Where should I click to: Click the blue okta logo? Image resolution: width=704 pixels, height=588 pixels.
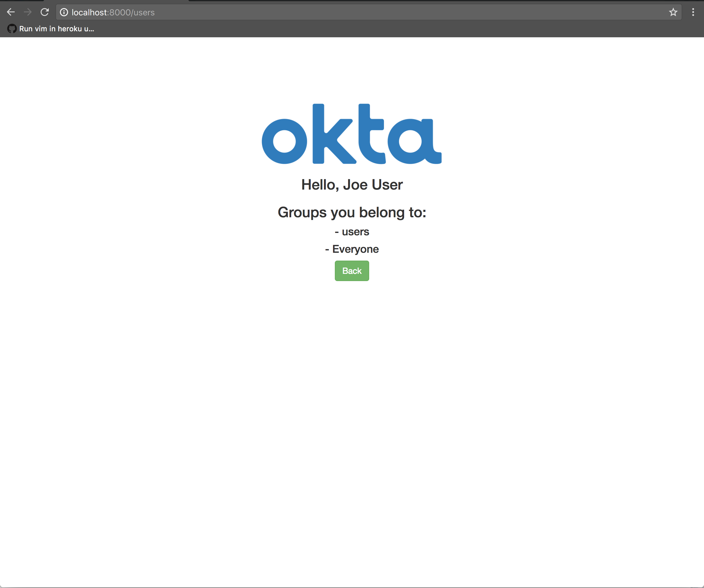[x=351, y=134]
